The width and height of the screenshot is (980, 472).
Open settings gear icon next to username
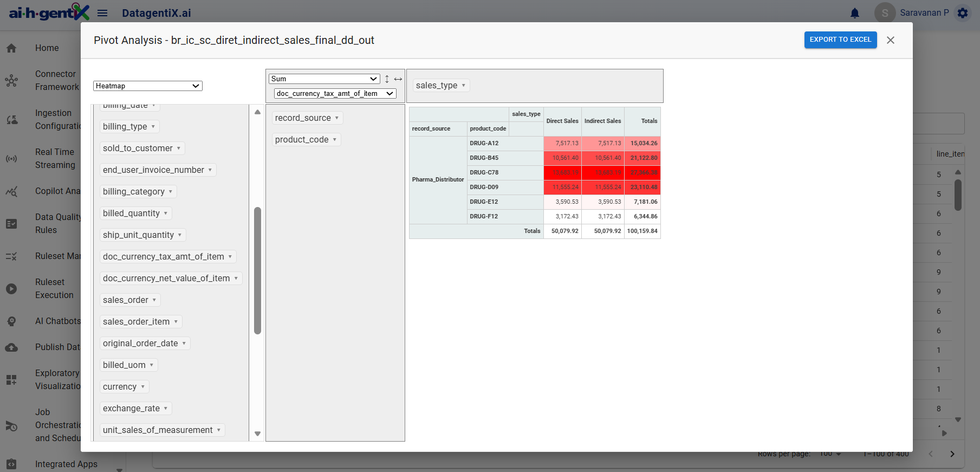click(x=963, y=13)
